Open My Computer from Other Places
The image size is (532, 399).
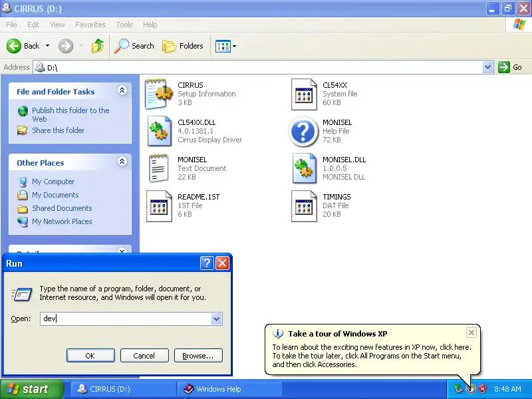point(53,182)
